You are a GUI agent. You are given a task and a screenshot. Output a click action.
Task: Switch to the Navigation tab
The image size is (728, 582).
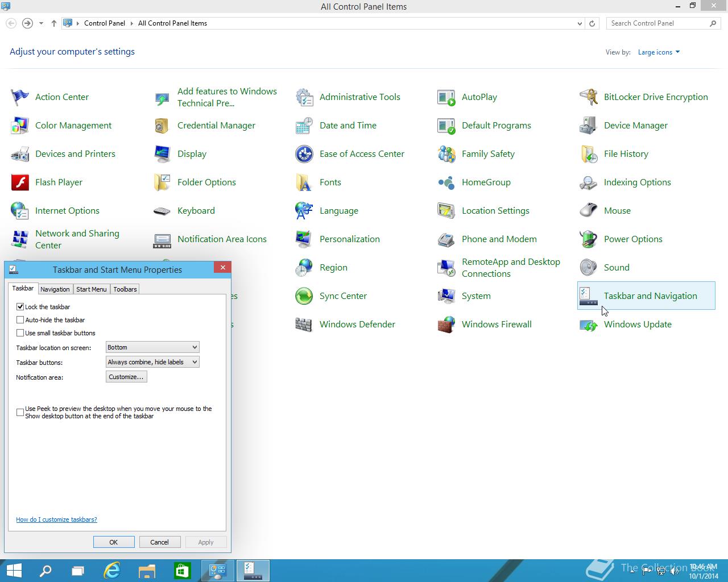pyautogui.click(x=55, y=289)
